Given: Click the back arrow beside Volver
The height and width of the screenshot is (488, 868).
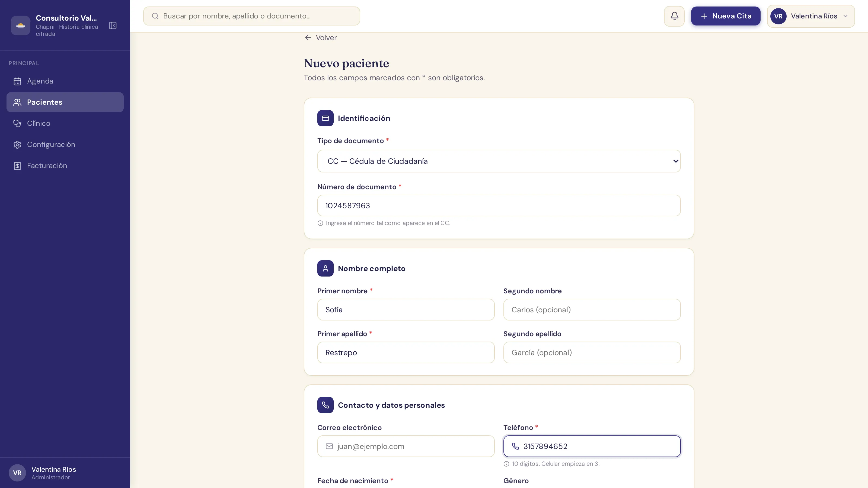Looking at the screenshot, I should tap(308, 37).
